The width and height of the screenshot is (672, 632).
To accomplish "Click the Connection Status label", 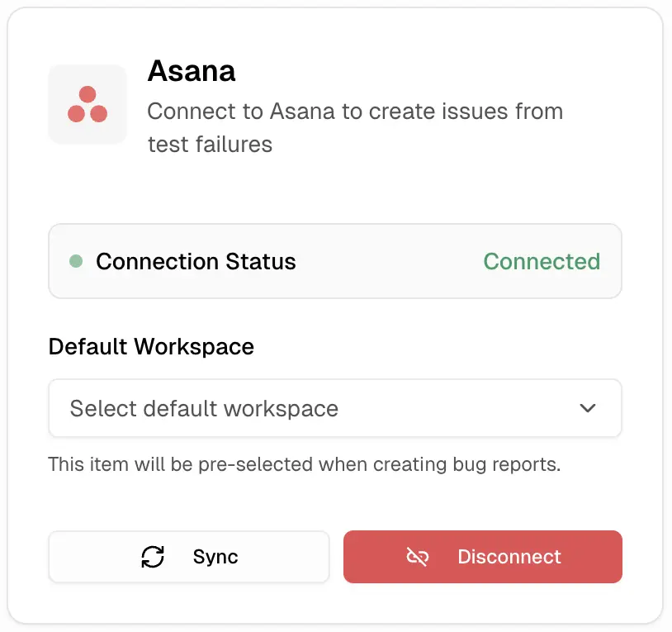I will (x=196, y=261).
